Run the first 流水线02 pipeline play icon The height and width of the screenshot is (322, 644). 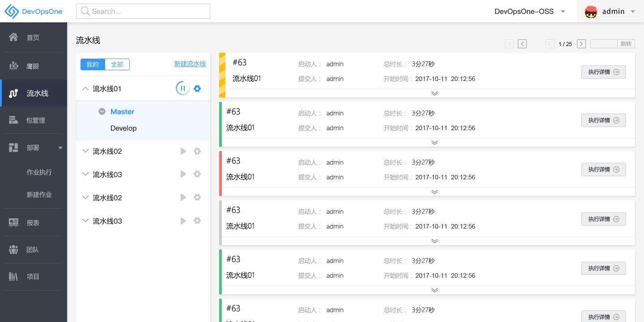click(183, 151)
